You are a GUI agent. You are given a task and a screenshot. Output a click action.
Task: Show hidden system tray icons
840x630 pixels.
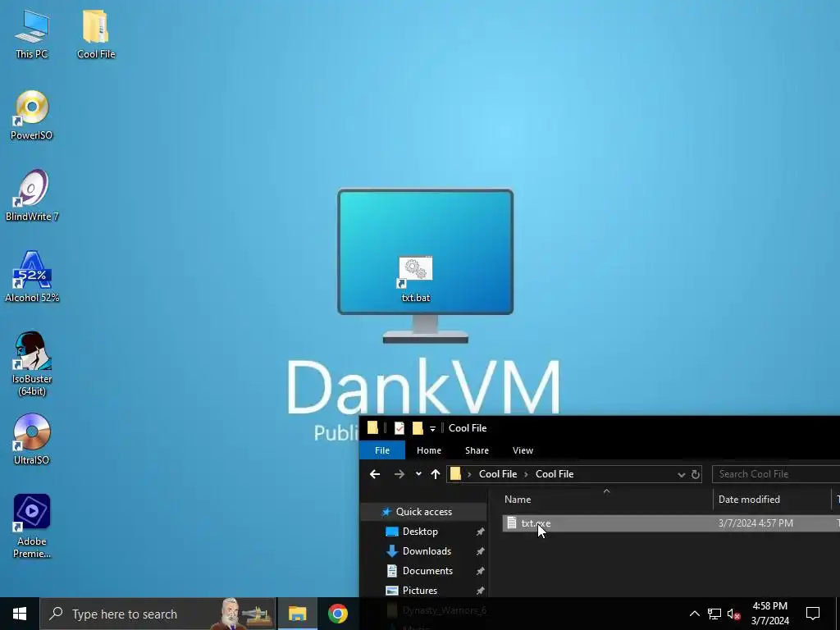coord(694,614)
